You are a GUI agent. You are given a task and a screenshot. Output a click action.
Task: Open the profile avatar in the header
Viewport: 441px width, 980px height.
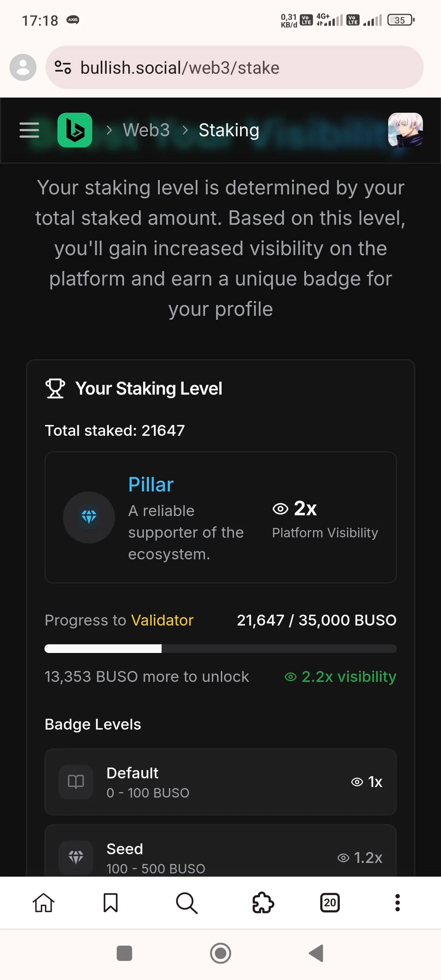[x=405, y=130]
